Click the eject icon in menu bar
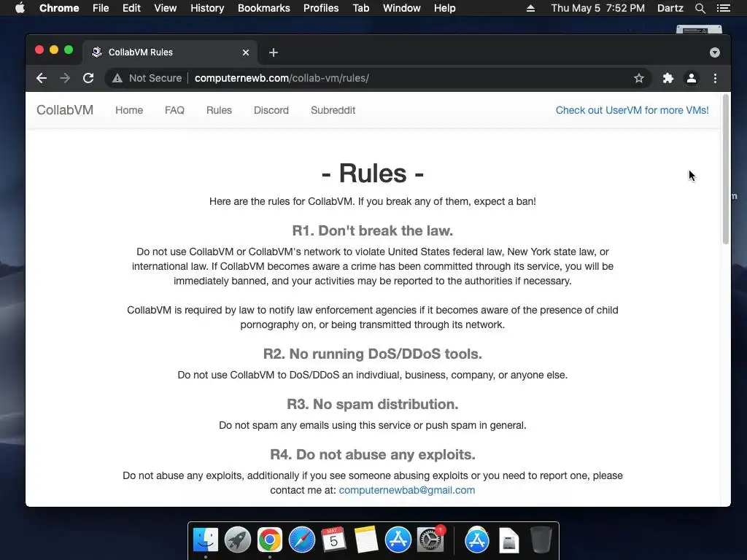The image size is (747, 560). pyautogui.click(x=530, y=8)
